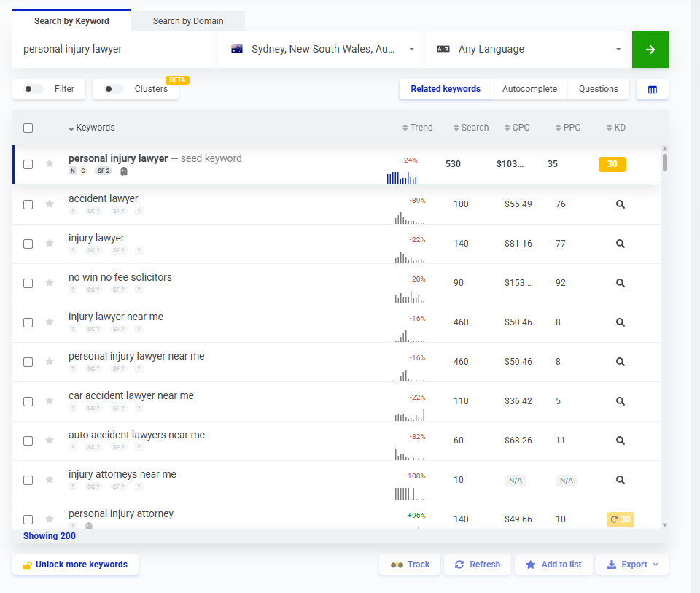Star the injury lawyer keyword
The height and width of the screenshot is (593, 700).
tap(49, 244)
